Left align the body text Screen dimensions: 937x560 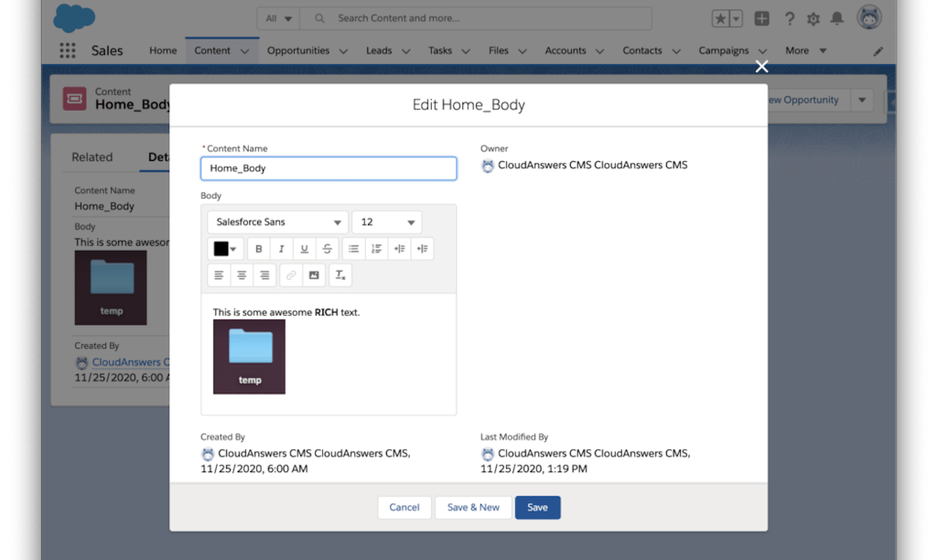219,275
